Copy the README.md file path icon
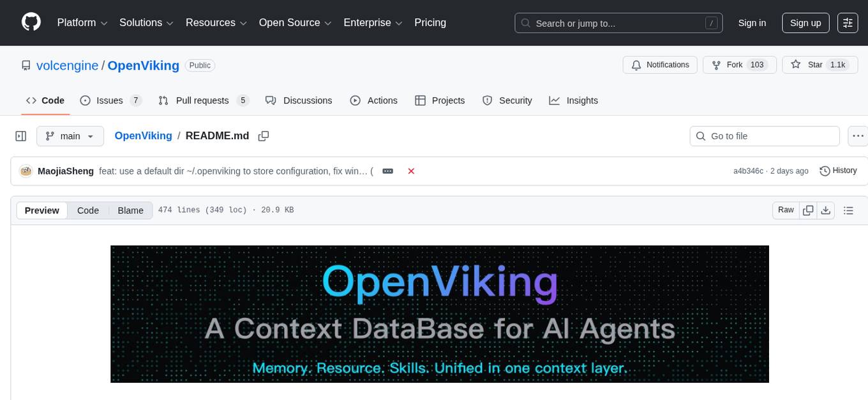The image size is (868, 400). 263,135
